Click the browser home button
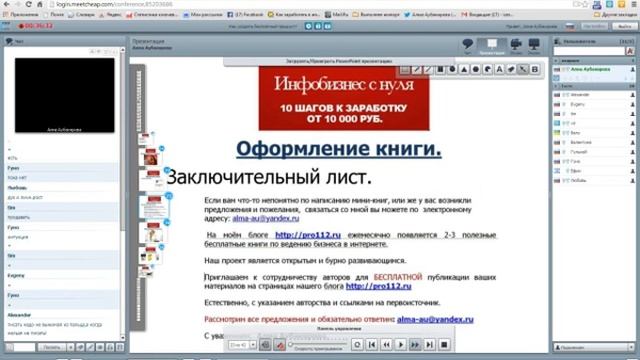The height and width of the screenshot is (360, 640). (40, 4)
